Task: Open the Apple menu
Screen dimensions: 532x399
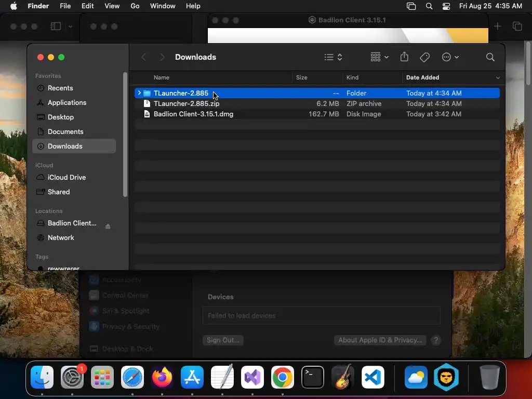Action: point(14,6)
